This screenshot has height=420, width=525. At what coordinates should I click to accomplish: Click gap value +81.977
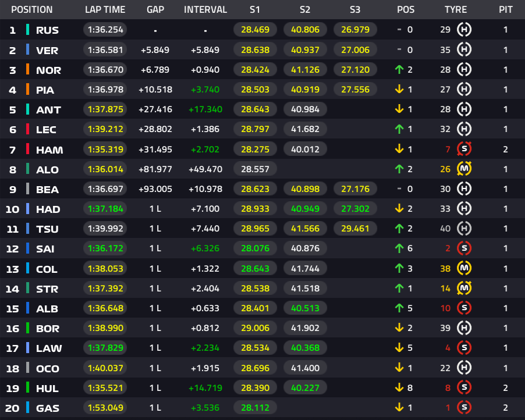tap(155, 169)
